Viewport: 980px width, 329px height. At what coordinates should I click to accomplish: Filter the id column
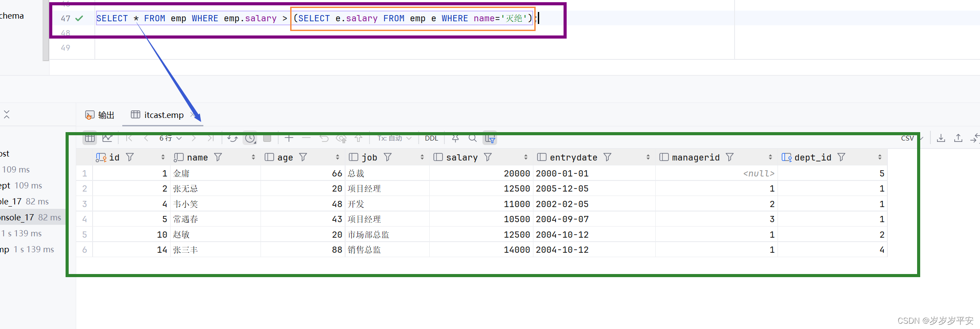[130, 157]
